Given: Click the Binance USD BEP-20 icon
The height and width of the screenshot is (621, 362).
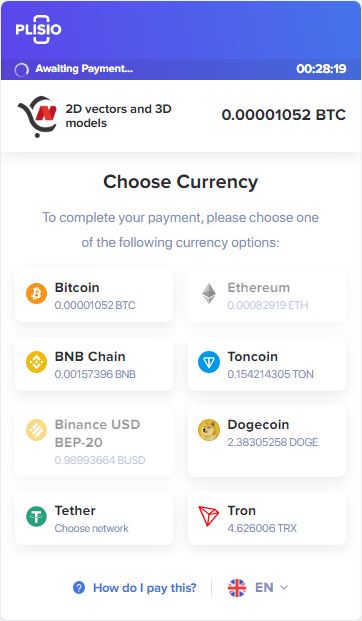Looking at the screenshot, I should tap(36, 431).
